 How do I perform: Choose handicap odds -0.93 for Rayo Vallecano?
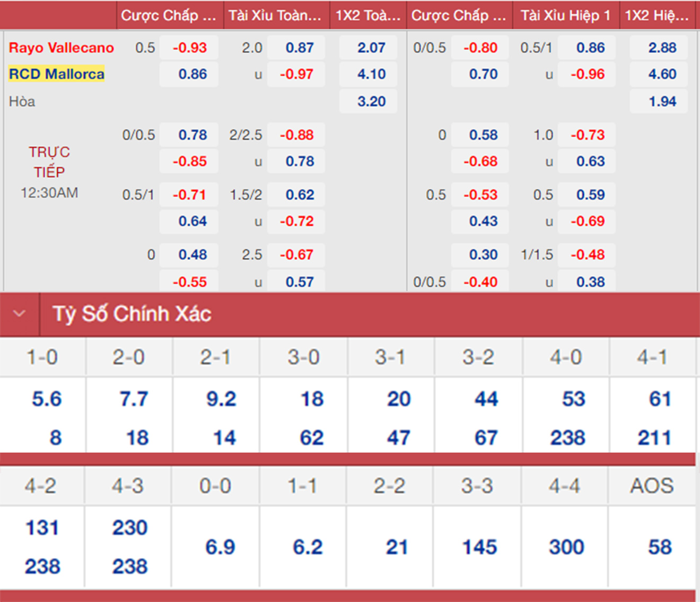[189, 48]
